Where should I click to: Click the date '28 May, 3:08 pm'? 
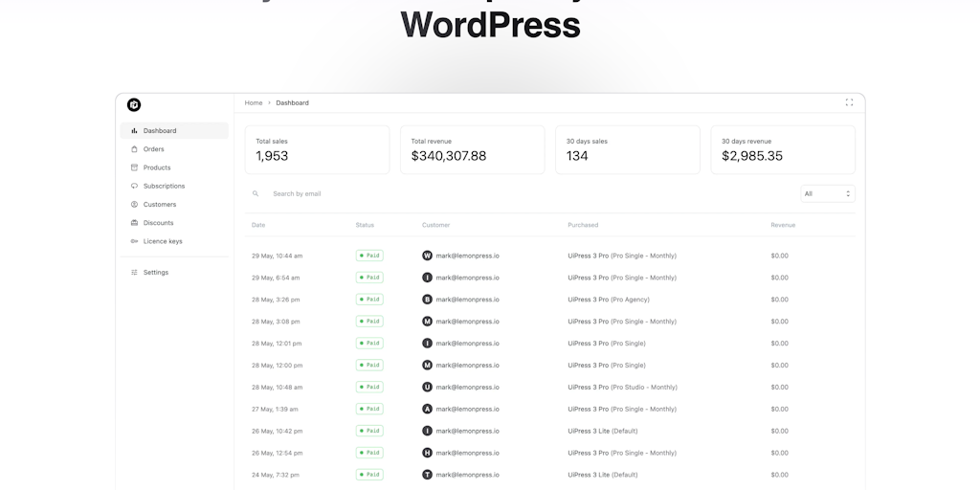coord(276,322)
